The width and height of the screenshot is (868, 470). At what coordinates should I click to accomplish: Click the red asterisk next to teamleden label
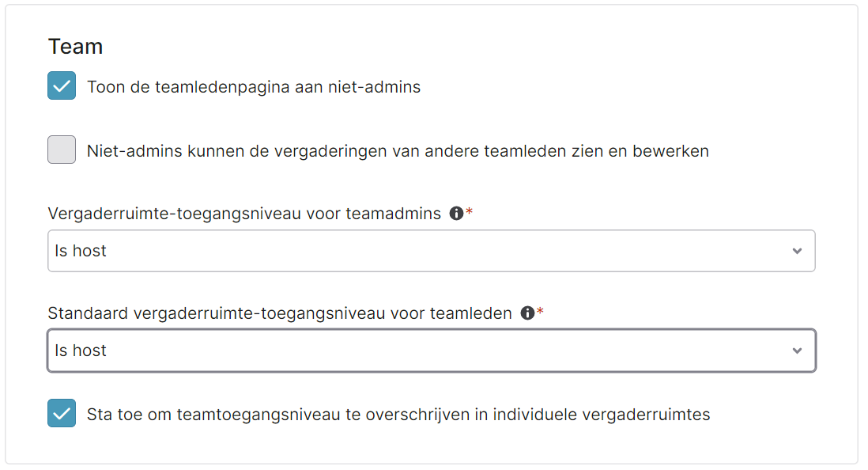click(540, 310)
